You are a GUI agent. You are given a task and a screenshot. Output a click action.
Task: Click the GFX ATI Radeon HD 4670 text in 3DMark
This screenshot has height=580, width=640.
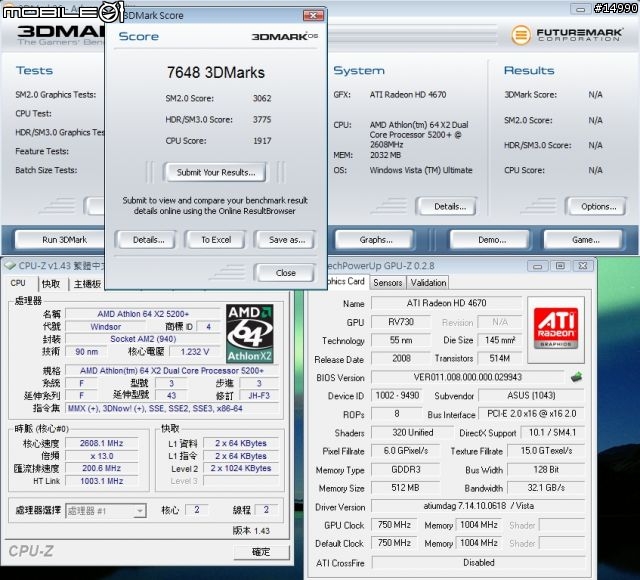pyautogui.click(x=408, y=95)
